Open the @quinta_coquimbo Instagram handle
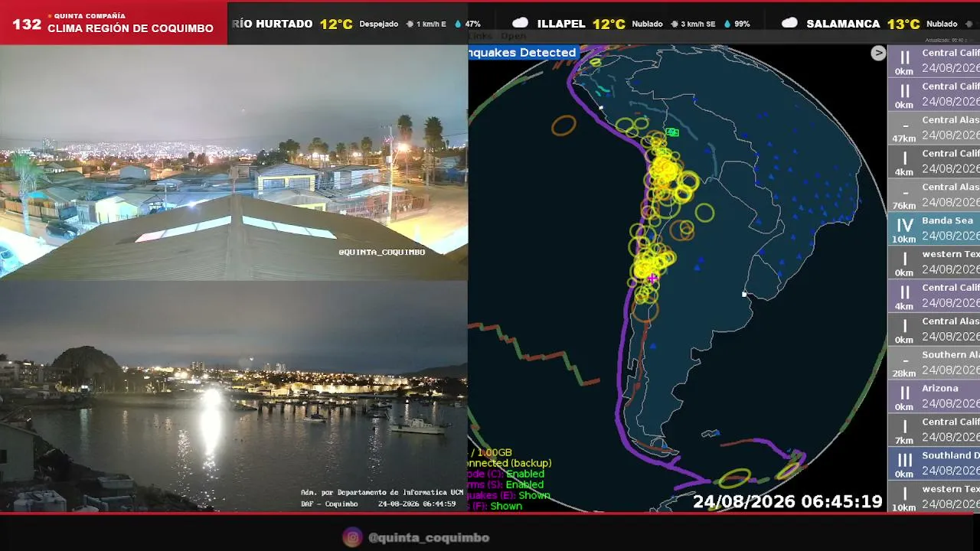 429,537
